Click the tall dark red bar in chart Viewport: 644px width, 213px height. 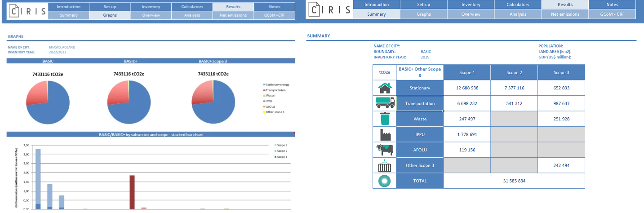(132, 192)
